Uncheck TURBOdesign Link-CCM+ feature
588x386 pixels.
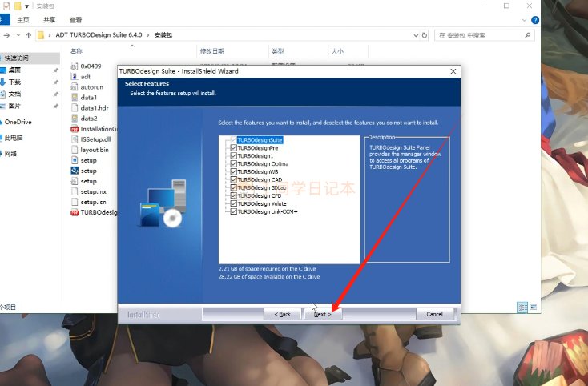tap(234, 211)
